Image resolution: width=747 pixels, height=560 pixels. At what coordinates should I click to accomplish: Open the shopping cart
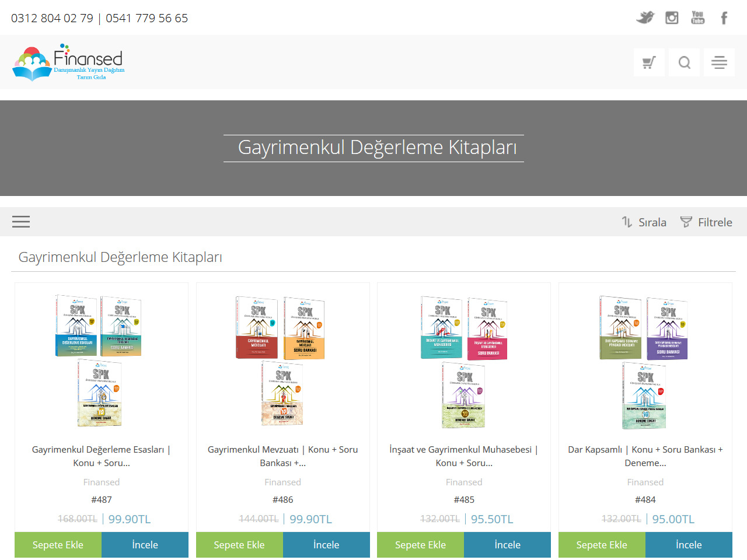tap(649, 62)
